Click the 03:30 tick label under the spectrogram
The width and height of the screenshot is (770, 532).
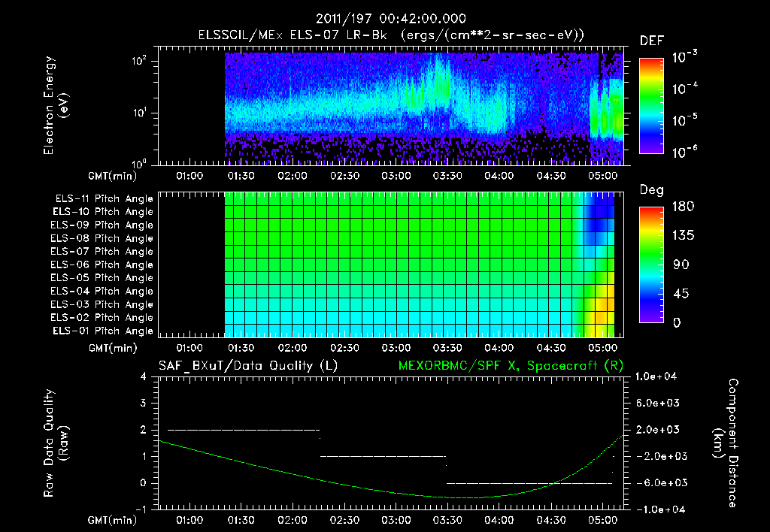pyautogui.click(x=447, y=176)
